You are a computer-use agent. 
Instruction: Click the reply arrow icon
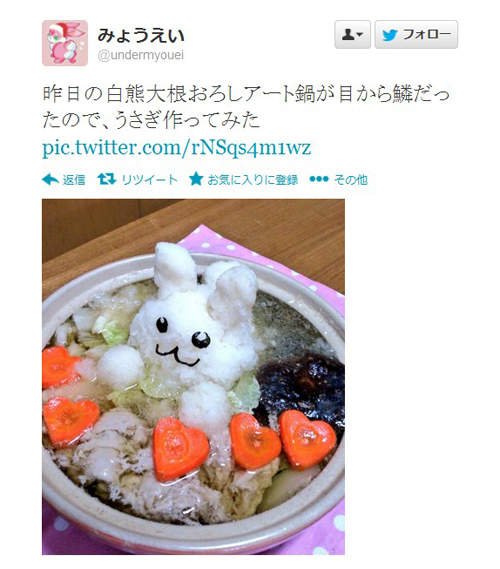50,179
